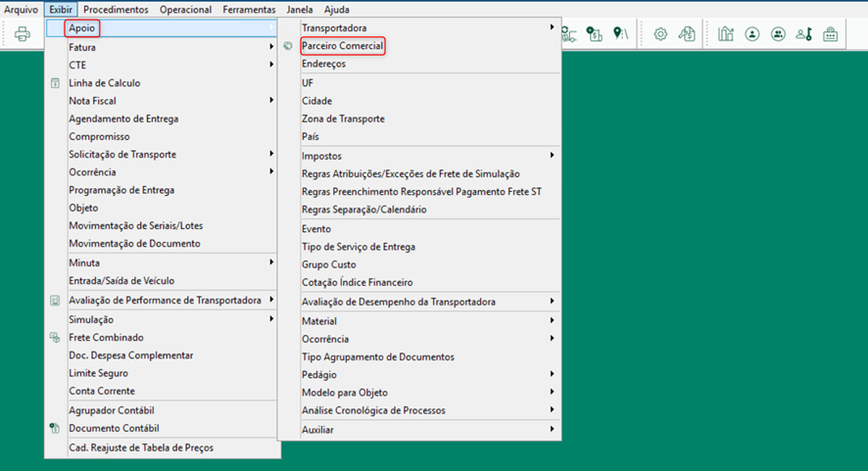Screen dimensions: 868x471
Task: Expand the Pedágio submenu arrow
Action: [552, 374]
